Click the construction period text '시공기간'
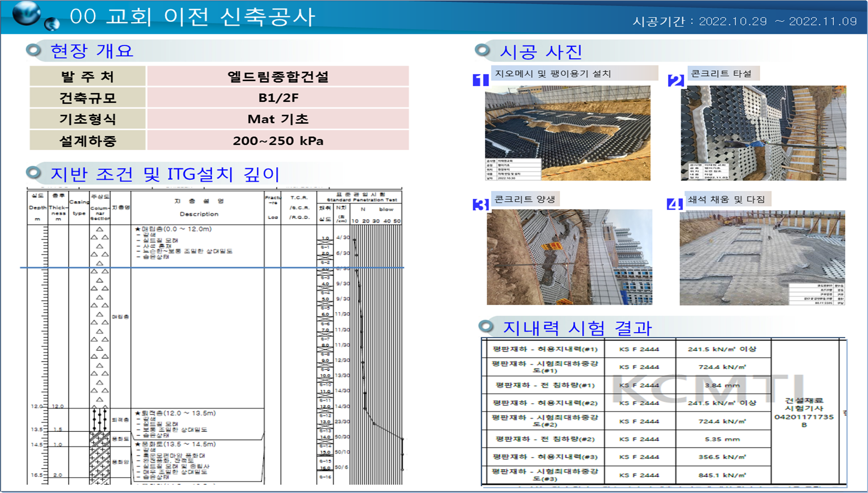The image size is (868, 493). coord(744,21)
